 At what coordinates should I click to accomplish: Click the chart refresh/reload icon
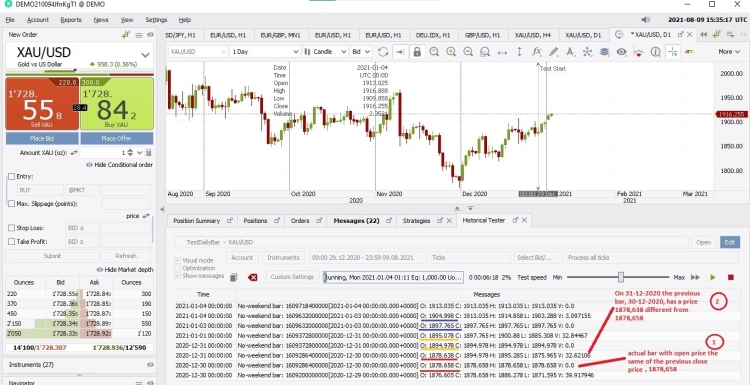(x=383, y=52)
